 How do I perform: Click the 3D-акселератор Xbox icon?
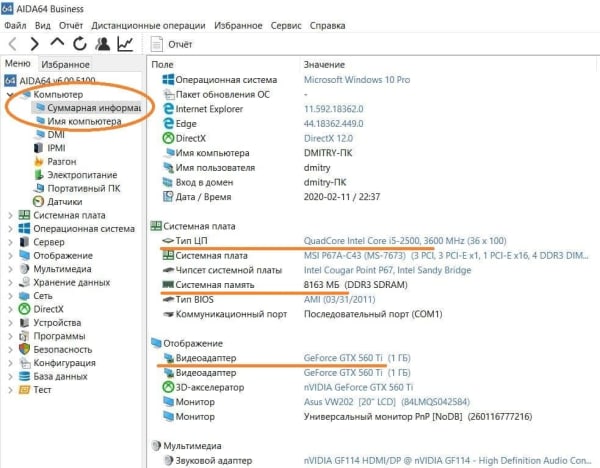pyautogui.click(x=168, y=387)
